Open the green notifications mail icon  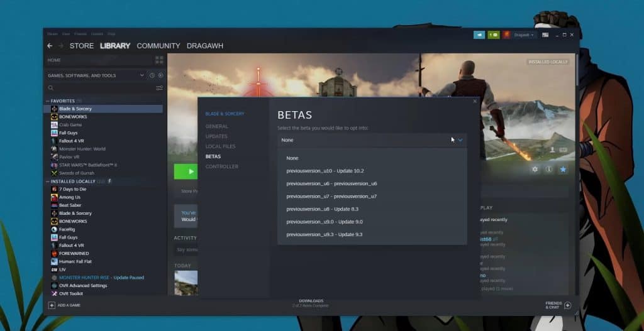494,35
